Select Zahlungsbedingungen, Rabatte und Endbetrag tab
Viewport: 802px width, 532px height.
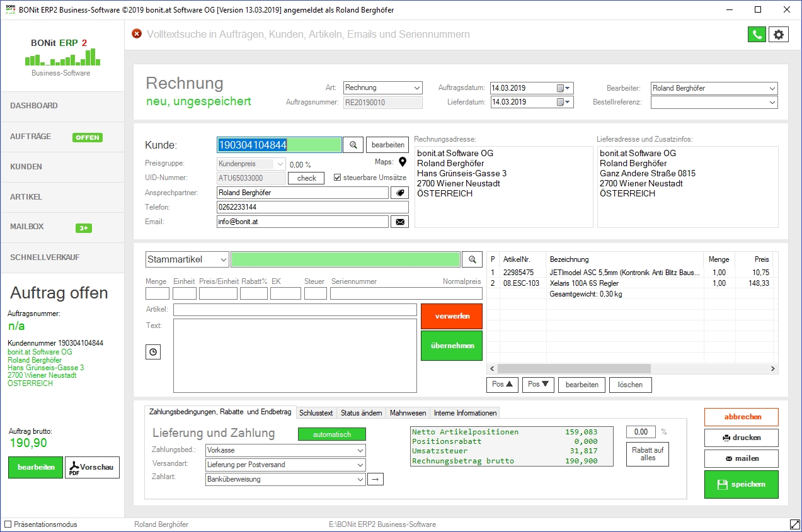(220, 412)
